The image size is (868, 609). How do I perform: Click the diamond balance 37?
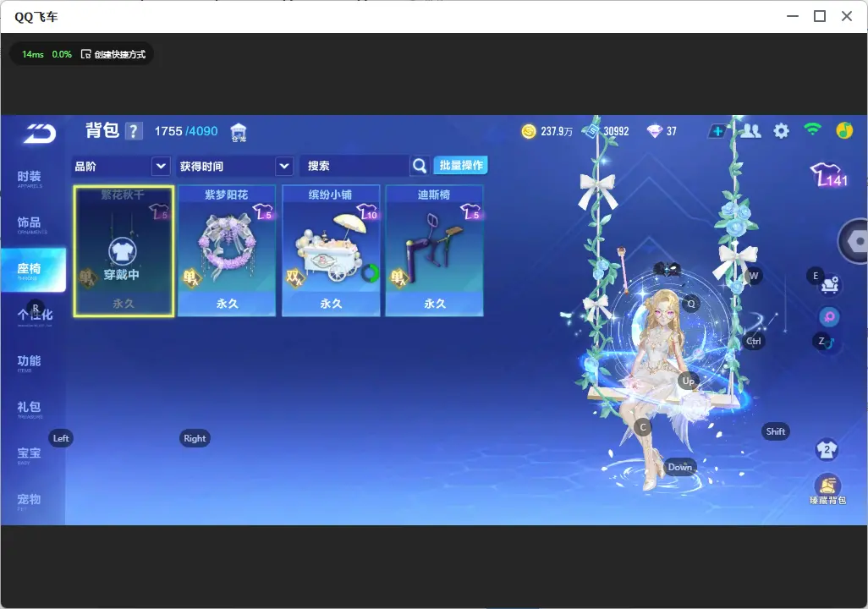point(672,131)
